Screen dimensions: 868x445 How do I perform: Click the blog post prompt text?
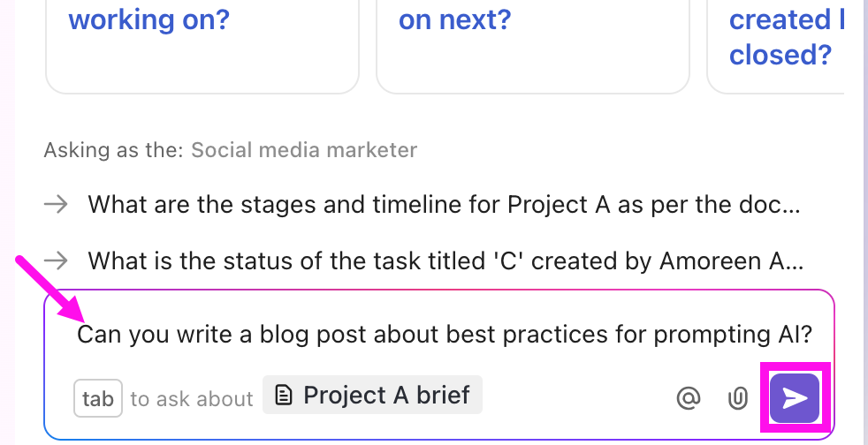point(444,335)
